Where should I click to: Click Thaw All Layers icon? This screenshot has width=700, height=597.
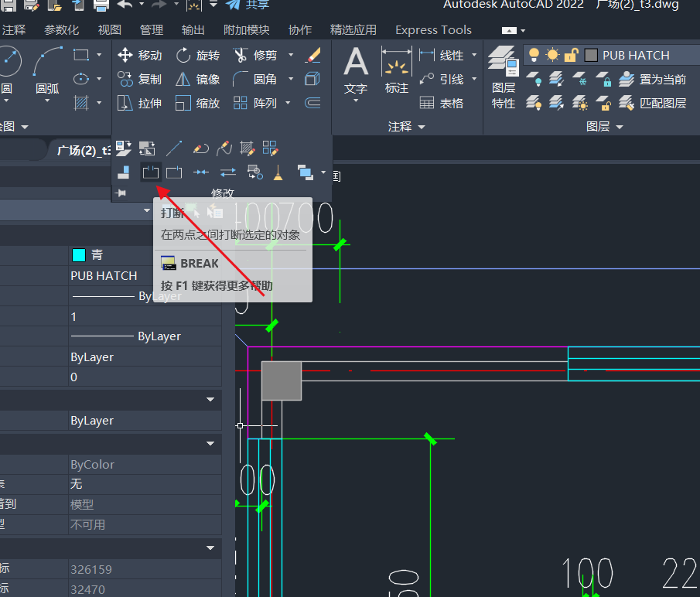579,104
